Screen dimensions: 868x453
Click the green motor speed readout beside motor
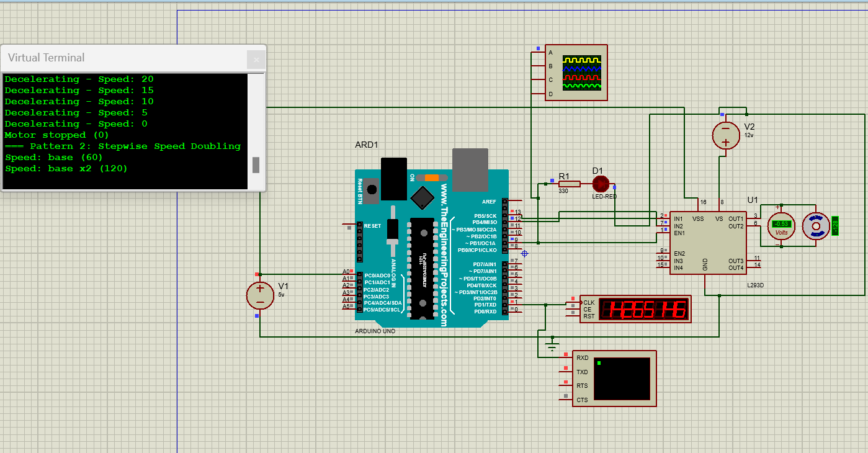[x=834, y=226]
